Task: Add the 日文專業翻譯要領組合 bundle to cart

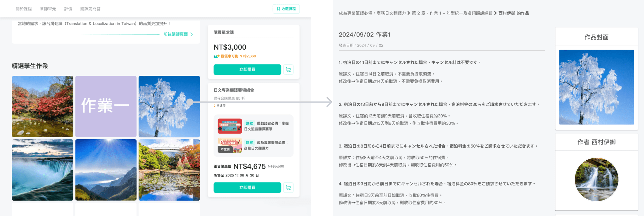Action: [288, 187]
